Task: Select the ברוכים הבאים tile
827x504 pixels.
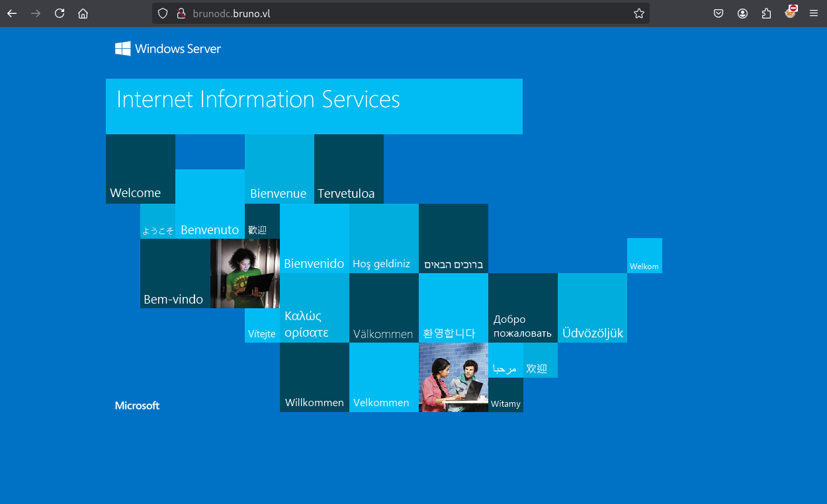Action: (453, 238)
